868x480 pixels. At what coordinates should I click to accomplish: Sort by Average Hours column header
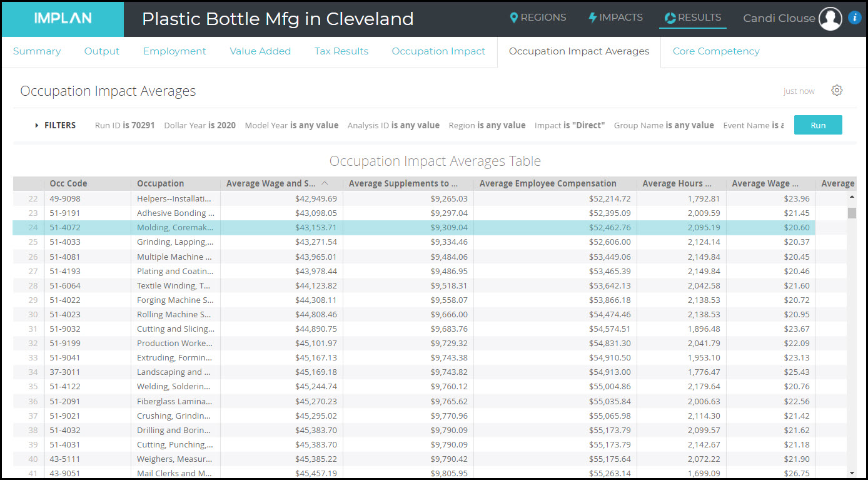tap(681, 183)
